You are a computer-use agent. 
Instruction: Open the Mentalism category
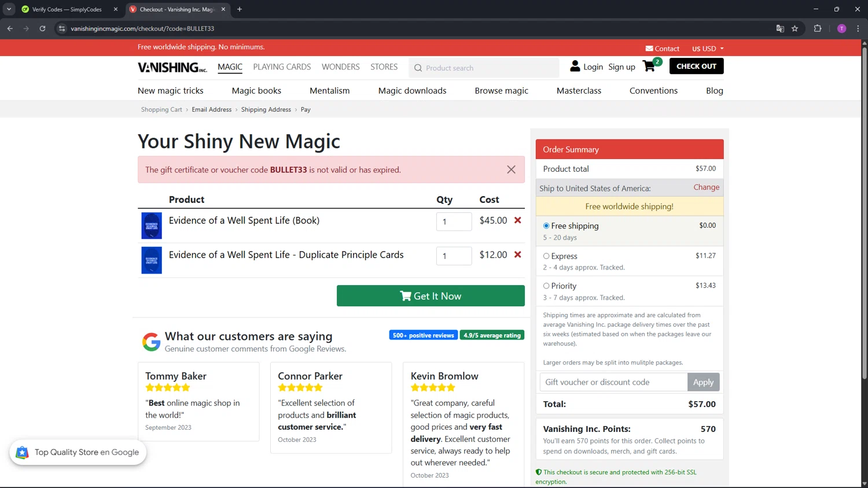(330, 91)
